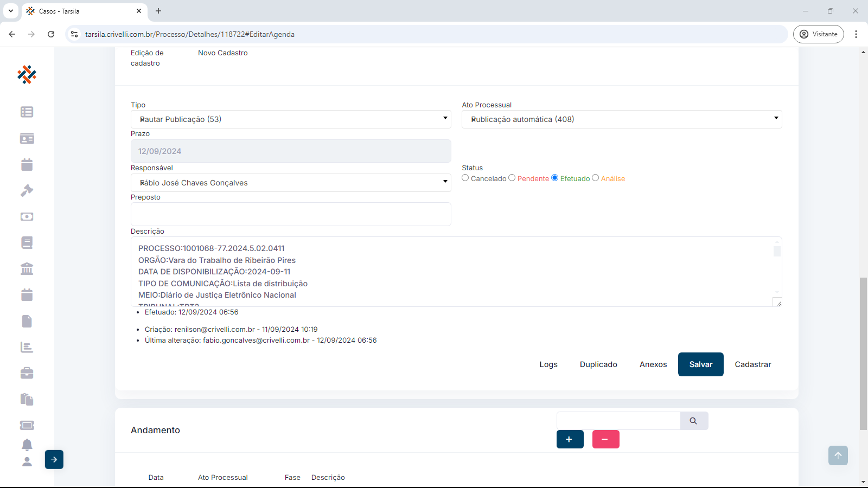Click the Preposto input field
868x488 pixels.
click(291, 214)
